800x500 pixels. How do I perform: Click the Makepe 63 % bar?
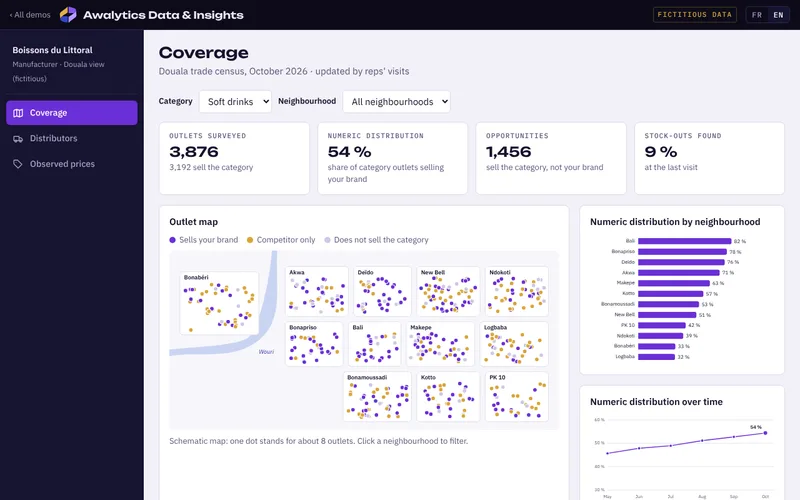click(673, 283)
